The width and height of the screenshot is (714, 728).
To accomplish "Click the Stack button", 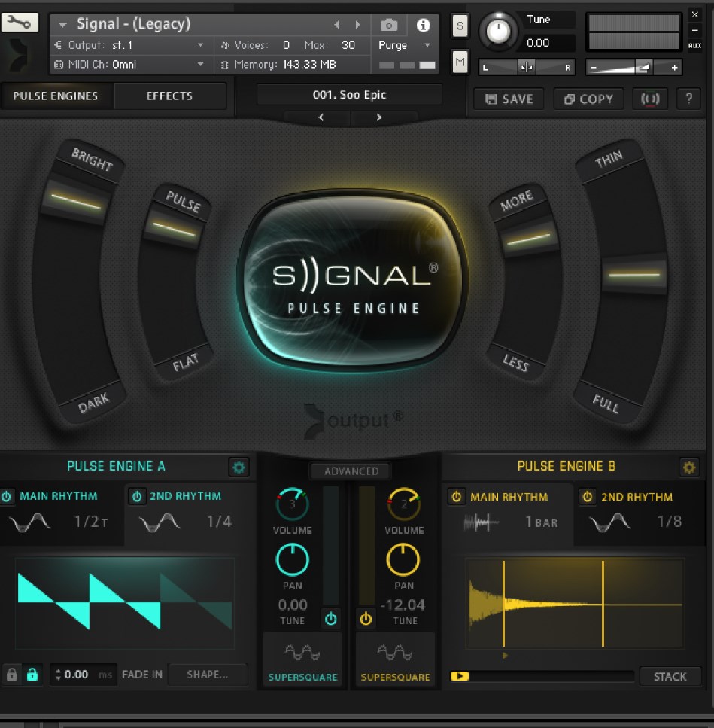I will coord(670,676).
